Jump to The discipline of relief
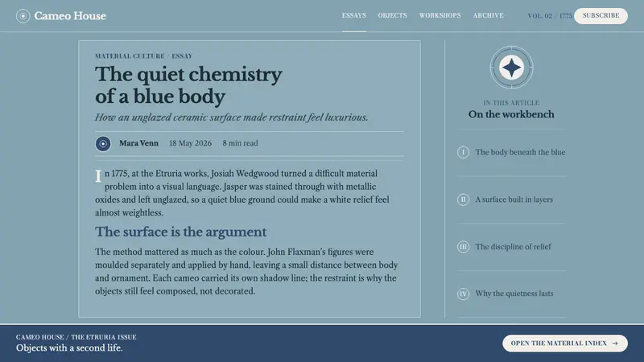Screen dimensions: 644x362 click(x=512, y=247)
